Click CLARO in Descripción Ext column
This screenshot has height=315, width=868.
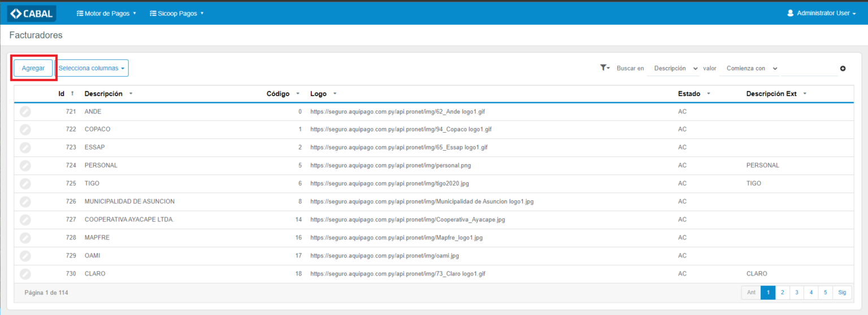[x=757, y=274]
